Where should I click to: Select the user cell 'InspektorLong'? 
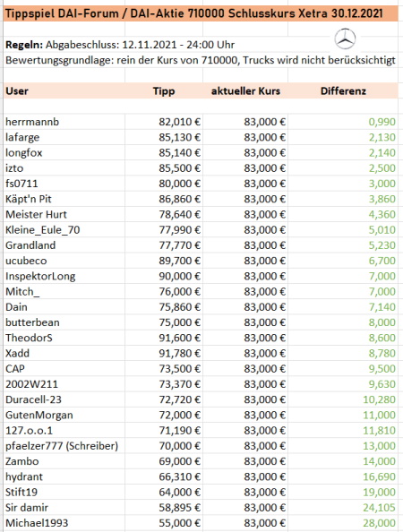[x=40, y=276]
